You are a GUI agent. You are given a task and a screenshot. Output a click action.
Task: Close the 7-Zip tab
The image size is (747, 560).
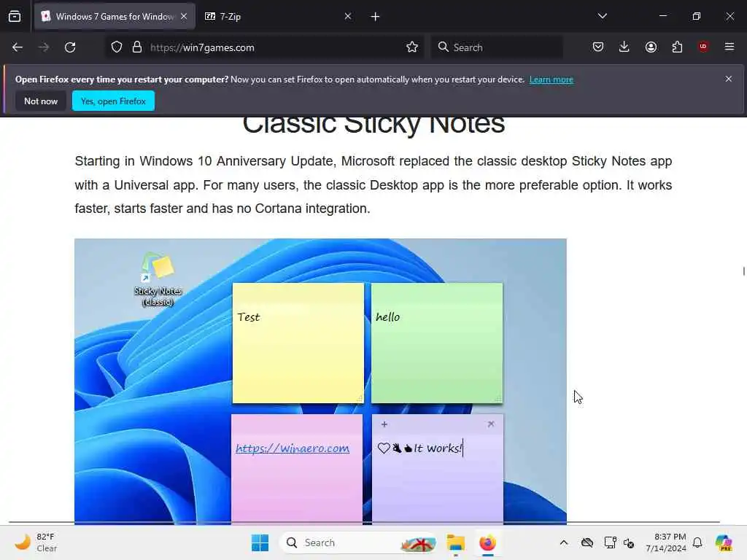point(348,16)
